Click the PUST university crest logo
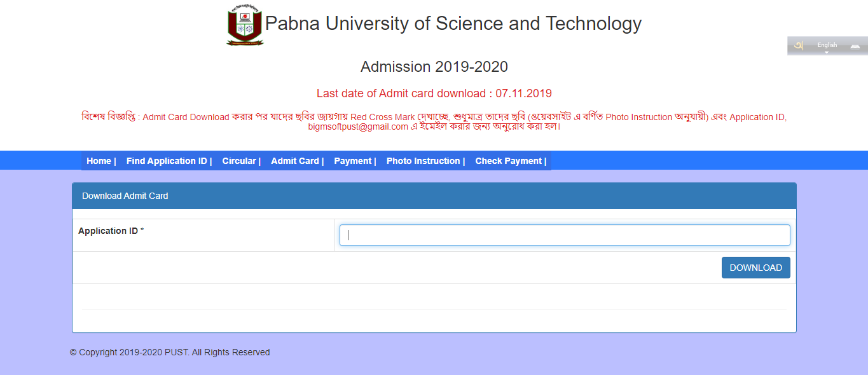 (245, 24)
